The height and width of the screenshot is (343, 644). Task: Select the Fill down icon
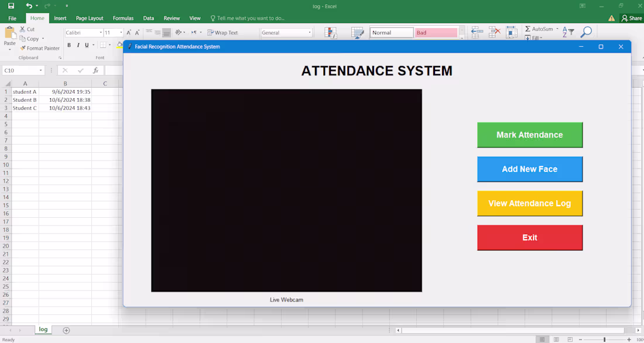[529, 37]
